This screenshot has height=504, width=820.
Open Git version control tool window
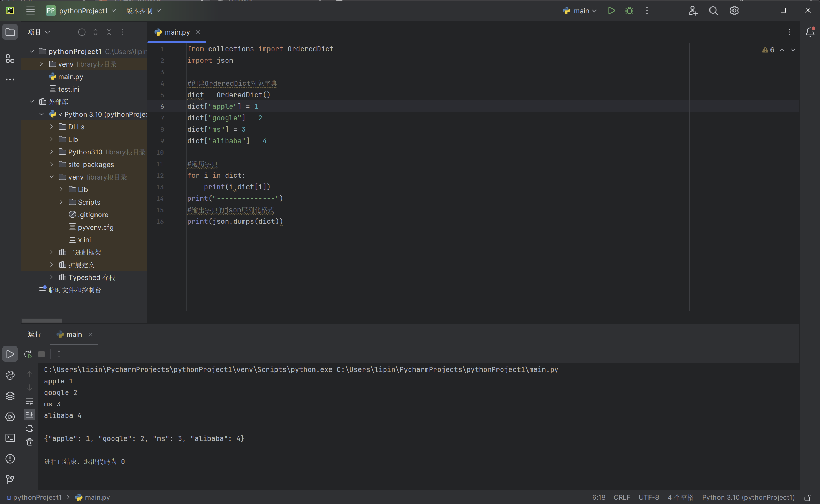[x=10, y=480]
